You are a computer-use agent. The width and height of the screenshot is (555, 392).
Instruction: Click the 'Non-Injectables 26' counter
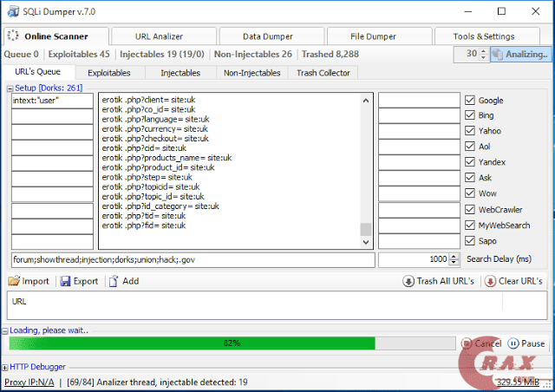click(x=253, y=54)
